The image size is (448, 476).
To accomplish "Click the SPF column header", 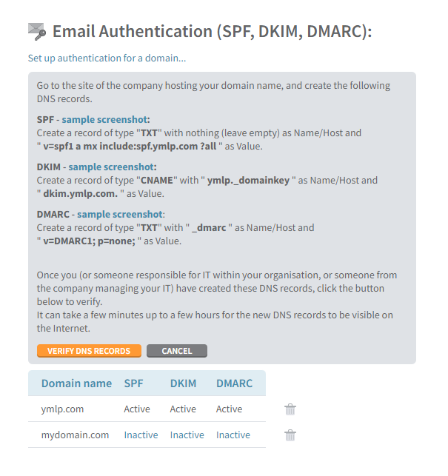I will [x=133, y=383].
